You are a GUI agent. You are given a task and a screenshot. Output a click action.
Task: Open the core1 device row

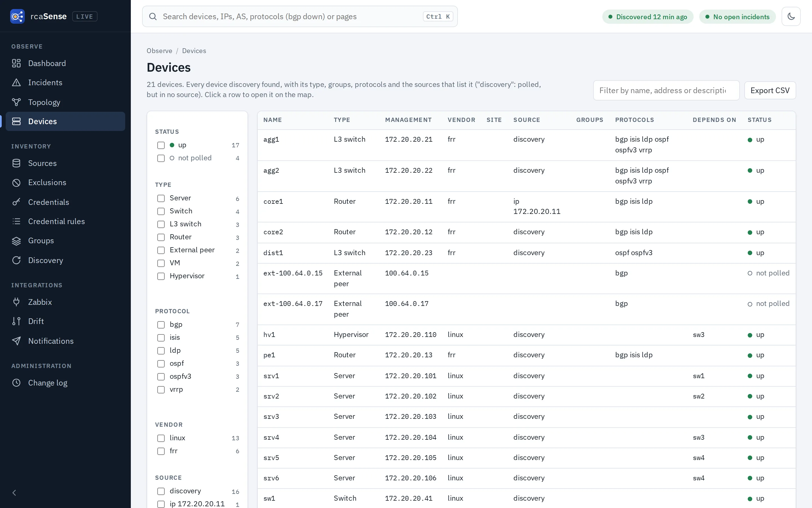[x=526, y=207]
